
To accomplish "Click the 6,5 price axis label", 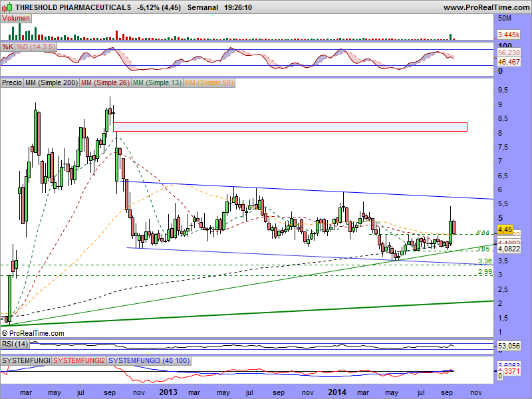I will click(x=503, y=176).
